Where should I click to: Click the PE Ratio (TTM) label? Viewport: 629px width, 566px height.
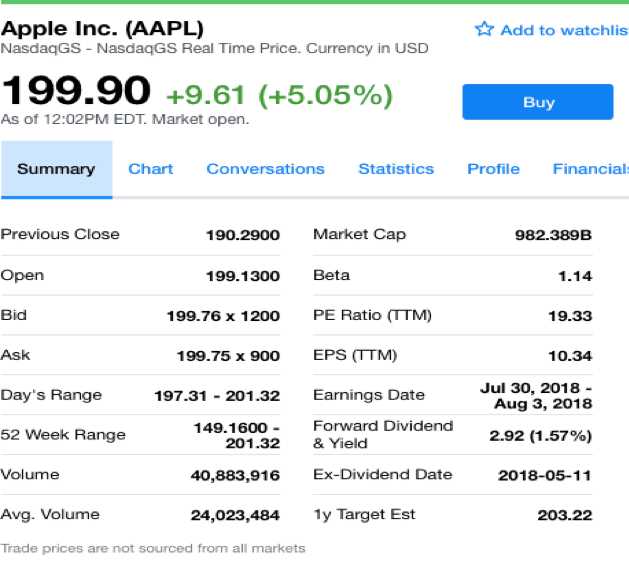[372, 315]
